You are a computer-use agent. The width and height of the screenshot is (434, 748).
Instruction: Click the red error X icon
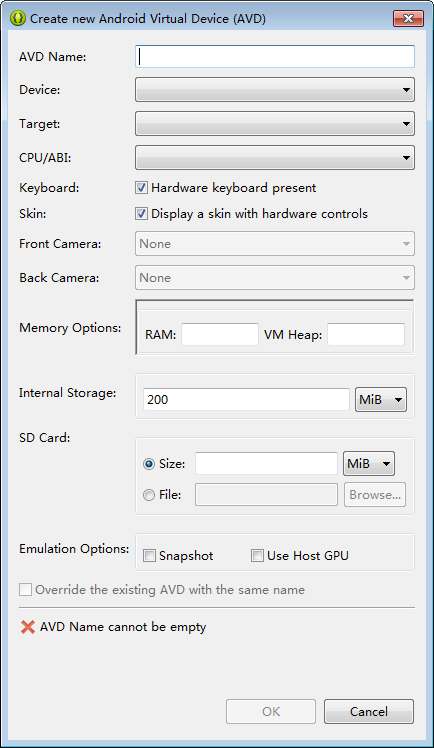point(28,627)
